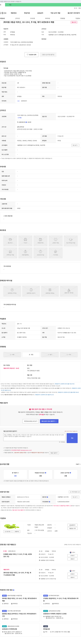Image resolution: width=81 pixels, height=644 pixels.
Task: Expand 지도 보기 for 근무 예정지
Action: pyautogui.click(x=75, y=145)
